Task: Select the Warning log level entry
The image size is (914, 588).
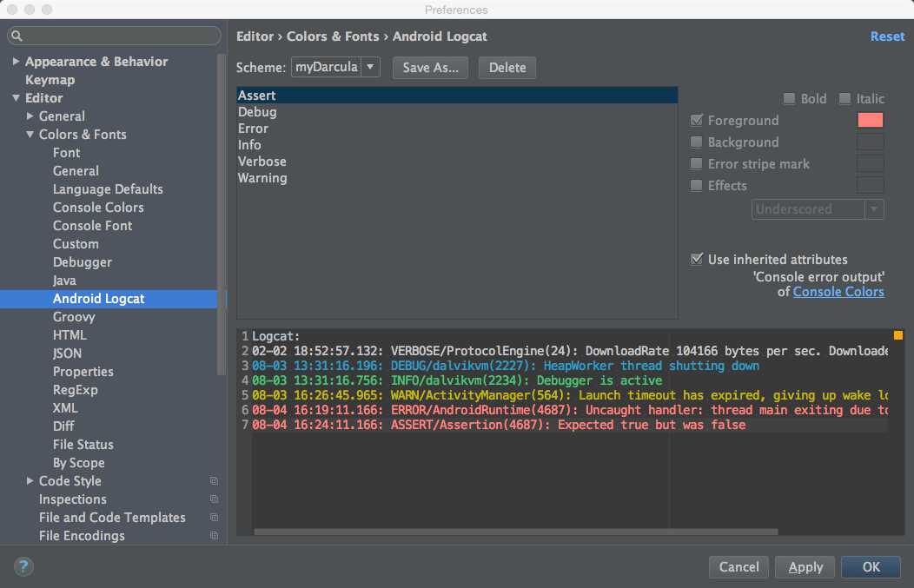Action: tap(262, 178)
